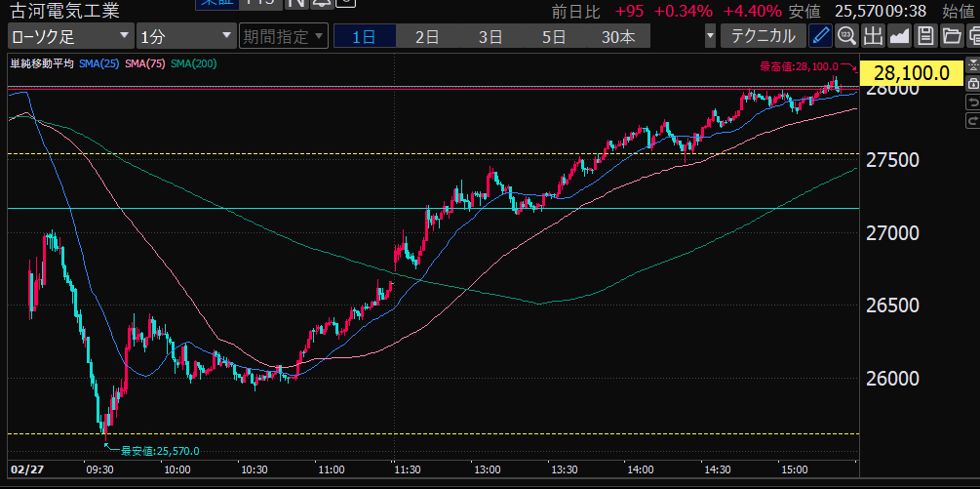This screenshot has height=489, width=980.
Task: Open the テクニカル indicators button
Action: pos(763,37)
